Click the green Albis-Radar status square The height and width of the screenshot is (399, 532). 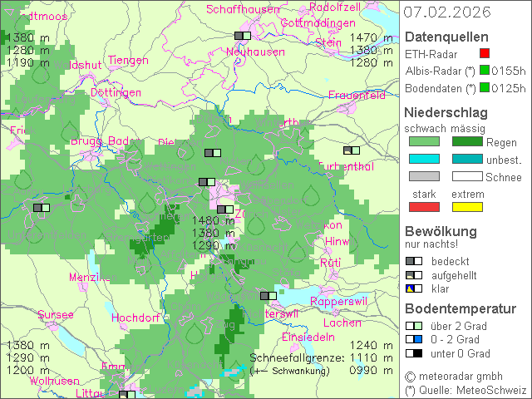point(472,71)
